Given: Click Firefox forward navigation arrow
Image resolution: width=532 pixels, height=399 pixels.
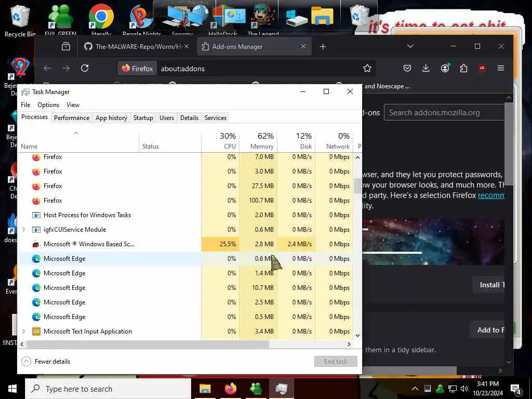Looking at the screenshot, I should point(66,68).
